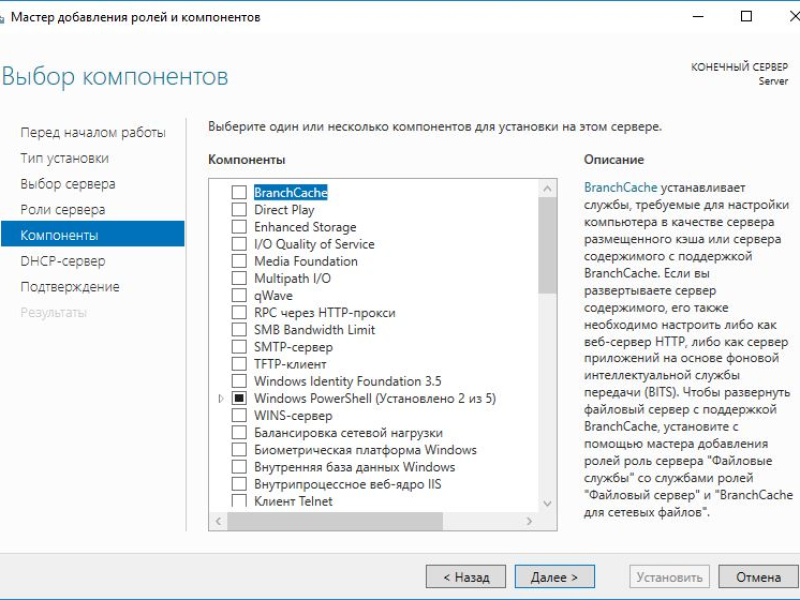
Task: Open the Перед началом работы step
Action: point(93,133)
